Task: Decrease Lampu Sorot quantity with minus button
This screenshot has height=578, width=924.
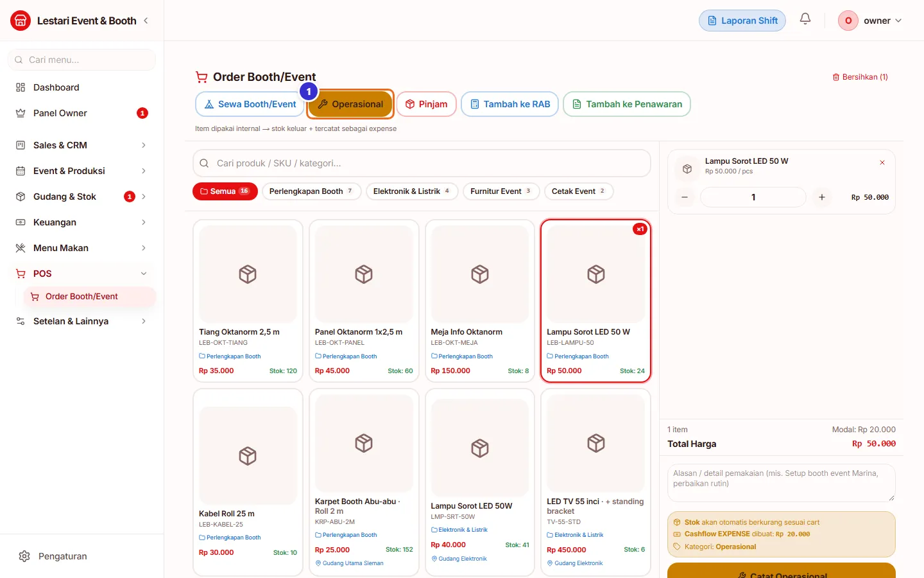Action: 685,197
